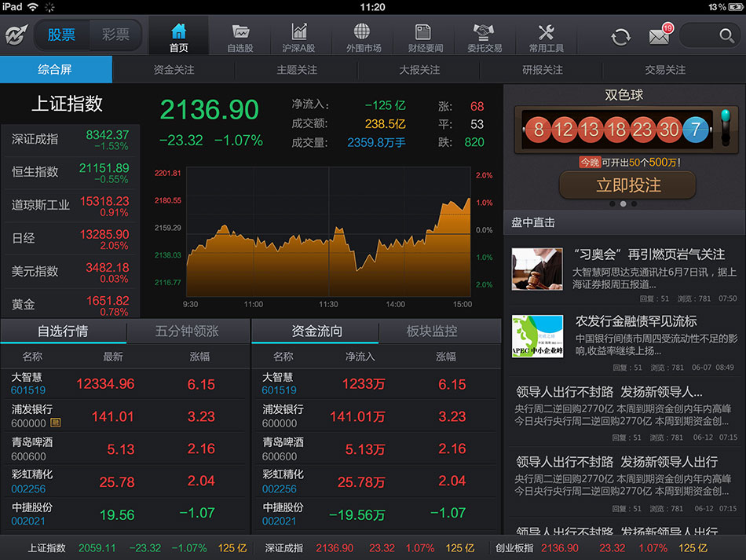This screenshot has width=746, height=560.
Task: Tap the badge icon beside 600000
Action: coord(55,423)
